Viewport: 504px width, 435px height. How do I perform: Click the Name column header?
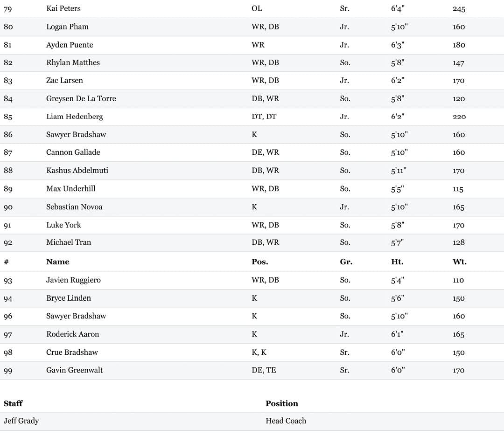[x=57, y=262]
